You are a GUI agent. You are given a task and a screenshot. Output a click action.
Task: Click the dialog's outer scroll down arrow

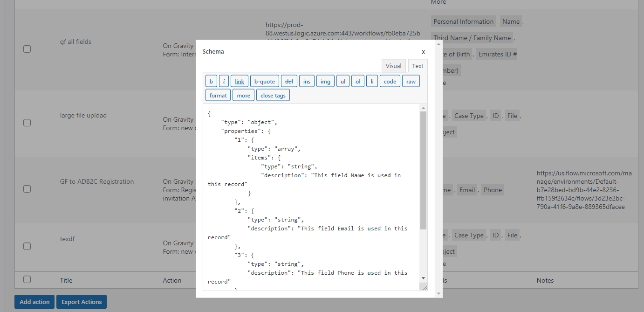[438, 293]
